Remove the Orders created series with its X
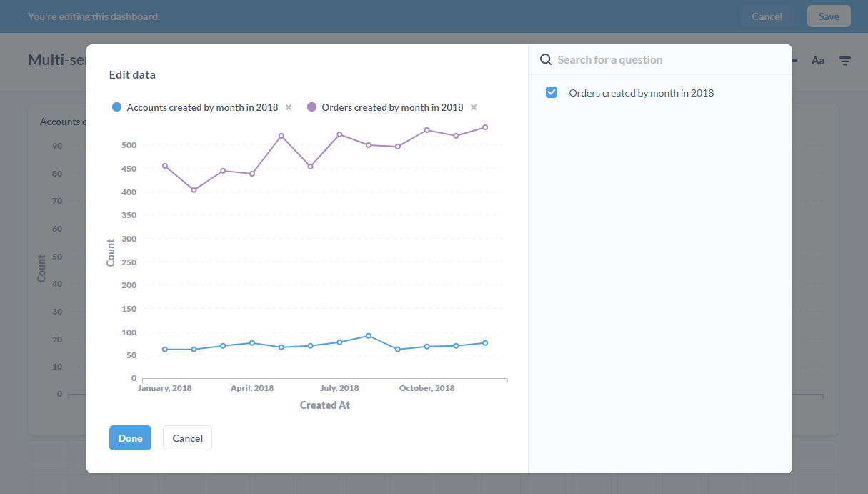The image size is (868, 494). click(x=474, y=107)
